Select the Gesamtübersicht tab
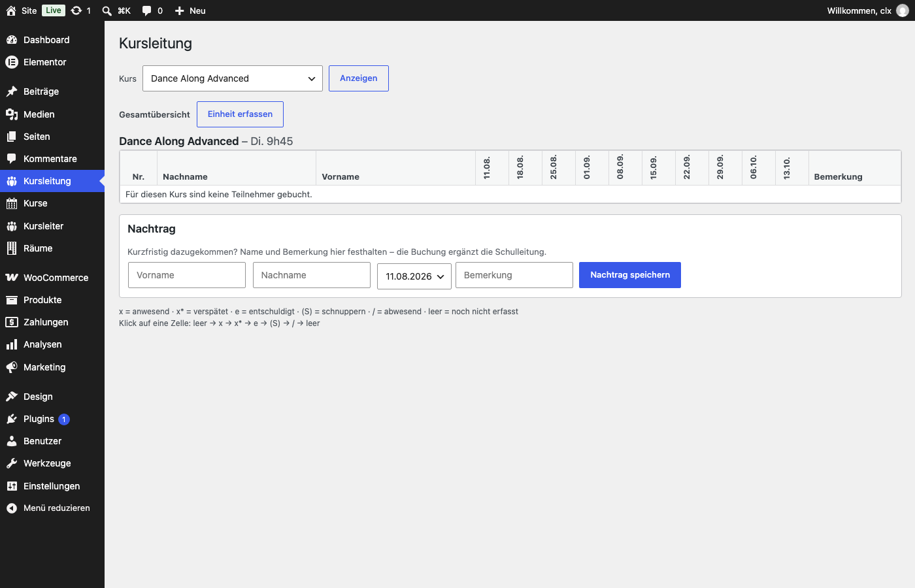Viewport: 915px width, 588px height. pos(154,114)
